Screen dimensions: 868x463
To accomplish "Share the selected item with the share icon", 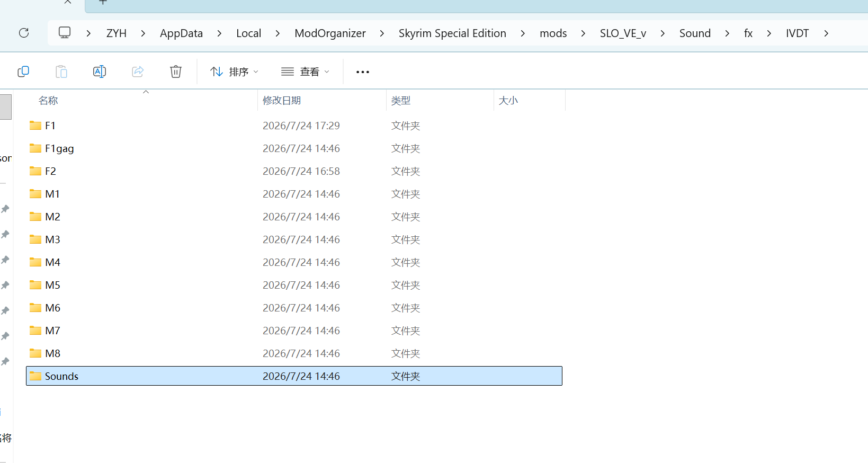I will coord(138,72).
